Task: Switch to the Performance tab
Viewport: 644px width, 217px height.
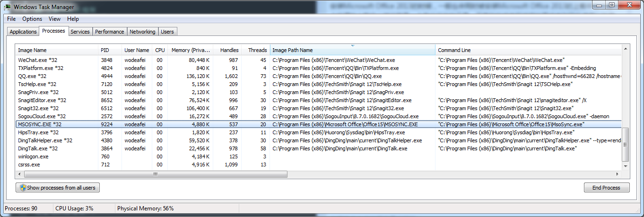Action: (109, 32)
